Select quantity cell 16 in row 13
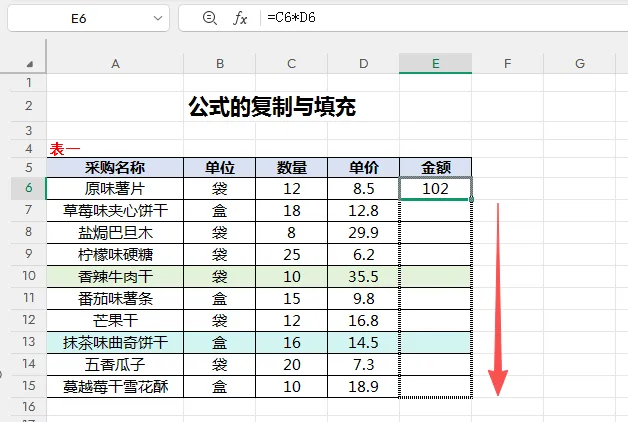Screen dimensions: 628x422 (292, 343)
